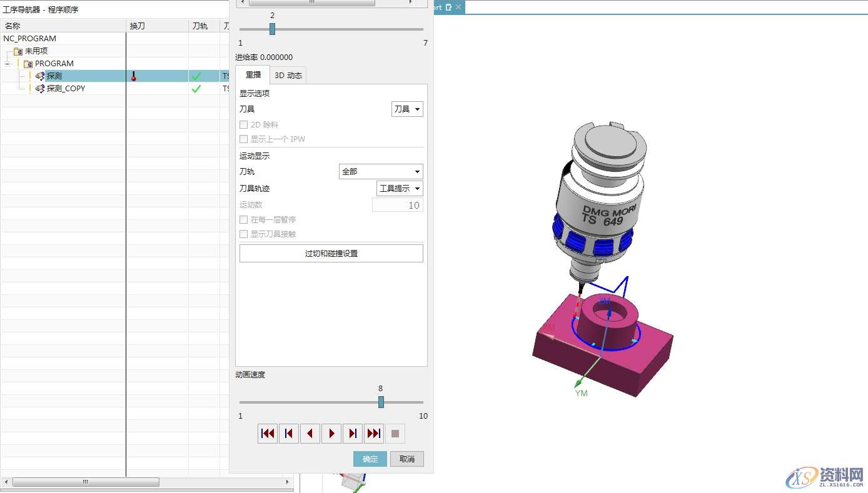
Task: Switch to the 3D 动态 tab
Action: [x=288, y=76]
